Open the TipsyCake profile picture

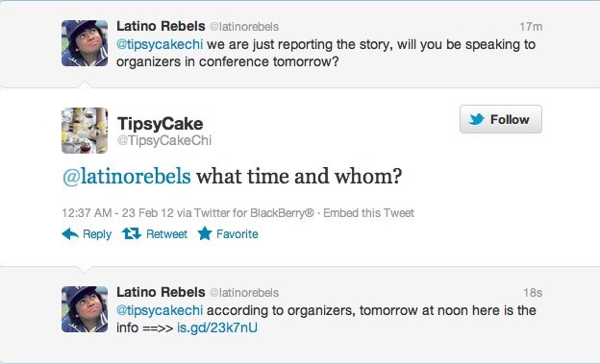[x=85, y=131]
